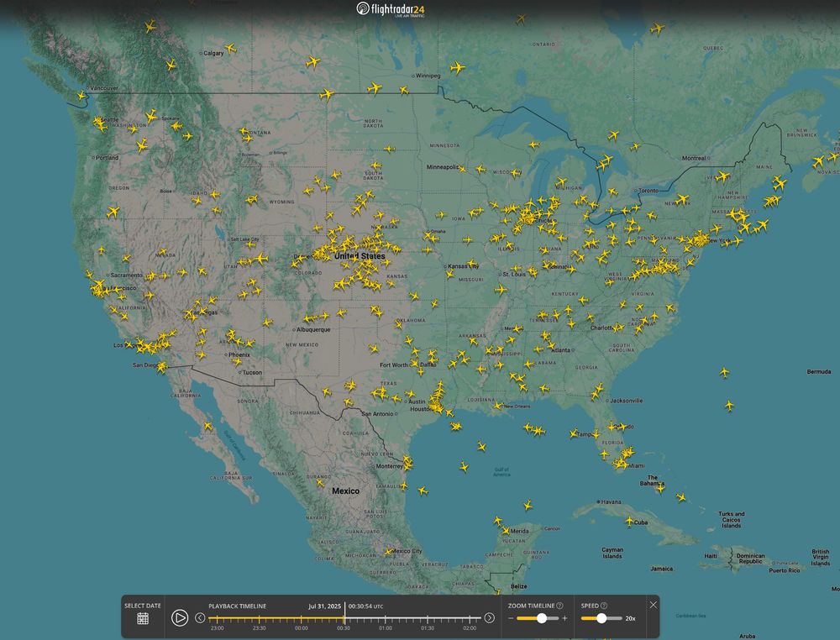This screenshot has height=640, width=840.
Task: Click the 'Jul 31, 2025' date text
Action: (324, 606)
